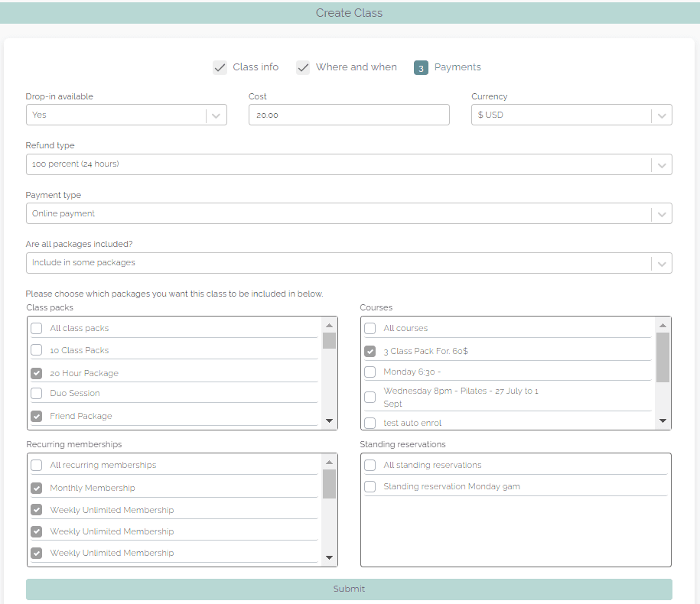700x604 pixels.
Task: Open the Payment type dropdown
Action: coord(348,213)
